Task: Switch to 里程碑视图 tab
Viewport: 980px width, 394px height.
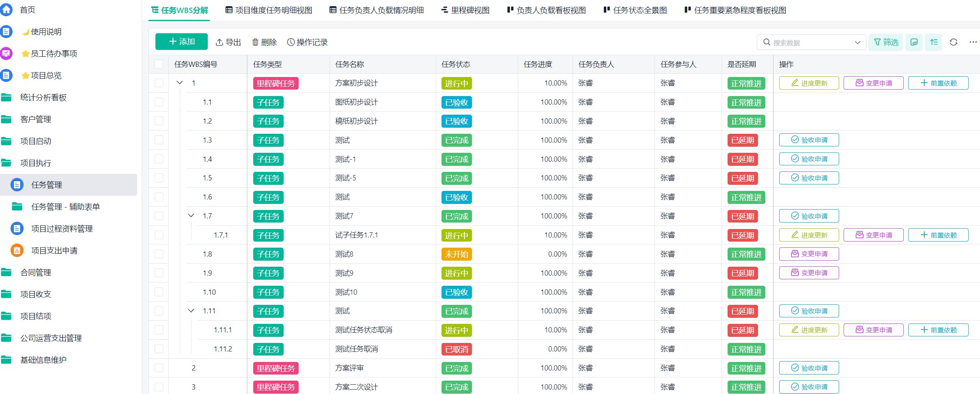Action: click(465, 10)
